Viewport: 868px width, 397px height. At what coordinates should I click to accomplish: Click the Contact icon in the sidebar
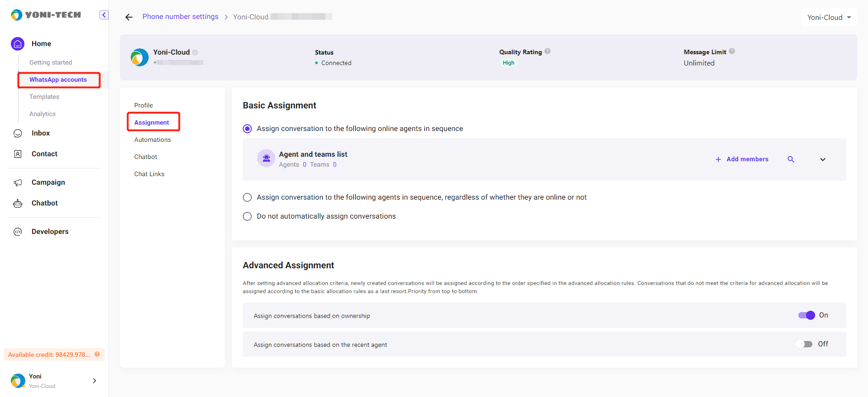point(18,154)
